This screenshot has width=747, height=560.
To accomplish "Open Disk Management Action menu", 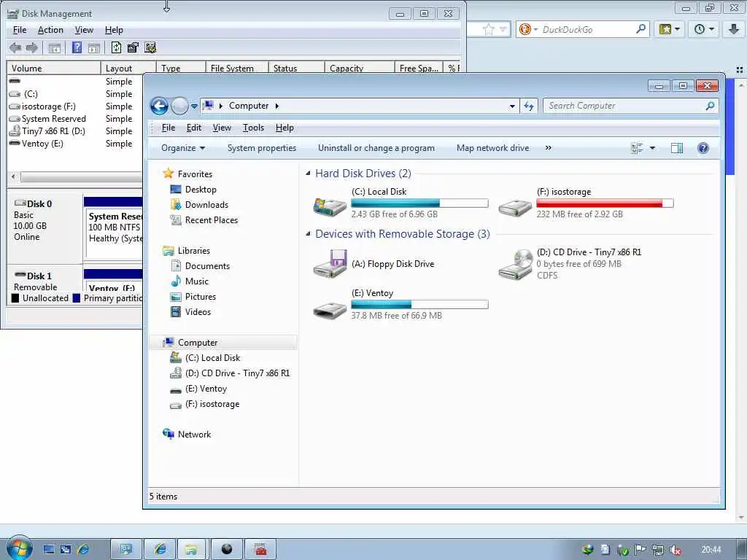I will coord(50,30).
